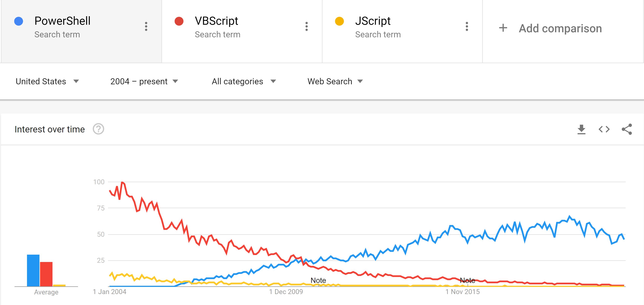Click the red VBScript color dot

coord(179,21)
